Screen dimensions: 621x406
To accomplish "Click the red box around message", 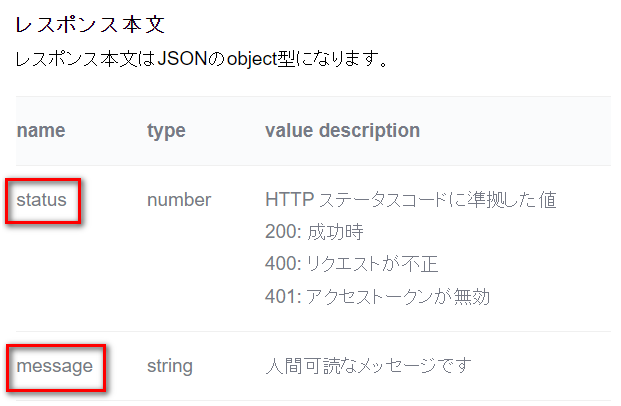I will (x=56, y=368).
